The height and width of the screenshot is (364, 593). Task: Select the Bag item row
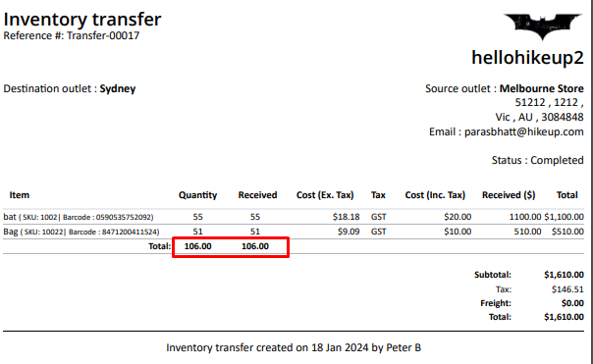tap(294, 232)
